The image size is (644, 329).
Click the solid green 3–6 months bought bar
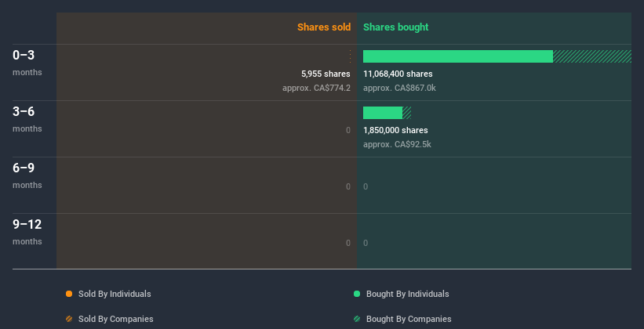click(x=383, y=113)
